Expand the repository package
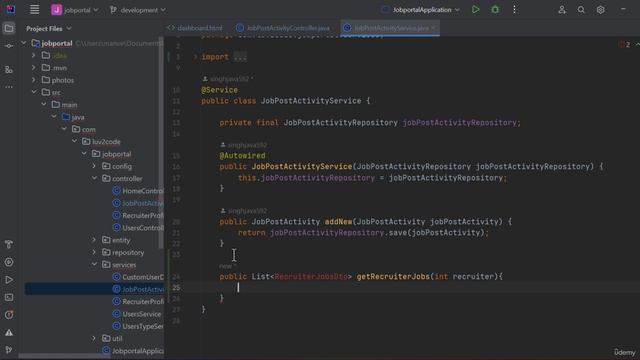The height and width of the screenshot is (360, 640). tap(94, 252)
